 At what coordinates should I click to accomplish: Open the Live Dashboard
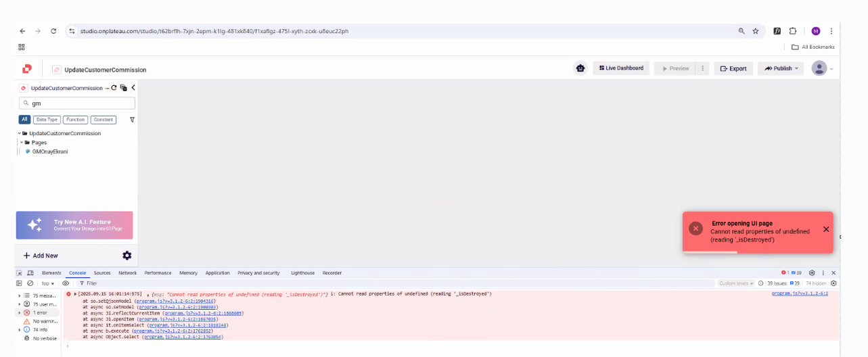(x=621, y=68)
